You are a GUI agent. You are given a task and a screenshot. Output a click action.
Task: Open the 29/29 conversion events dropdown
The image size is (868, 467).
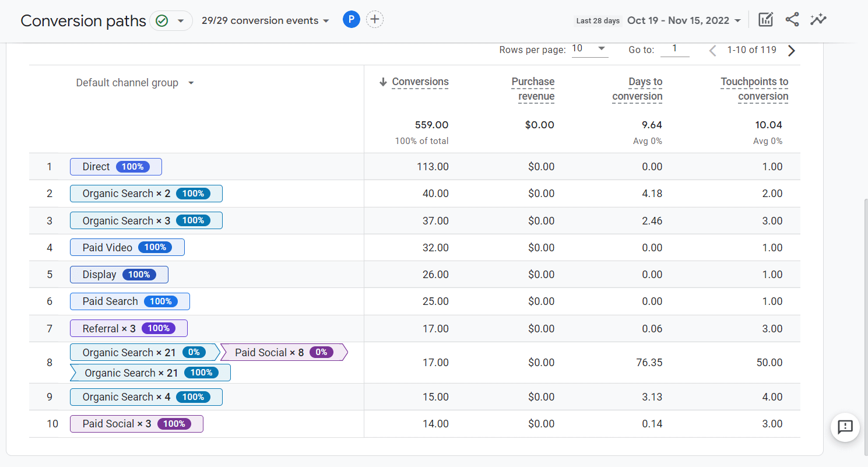pos(265,20)
